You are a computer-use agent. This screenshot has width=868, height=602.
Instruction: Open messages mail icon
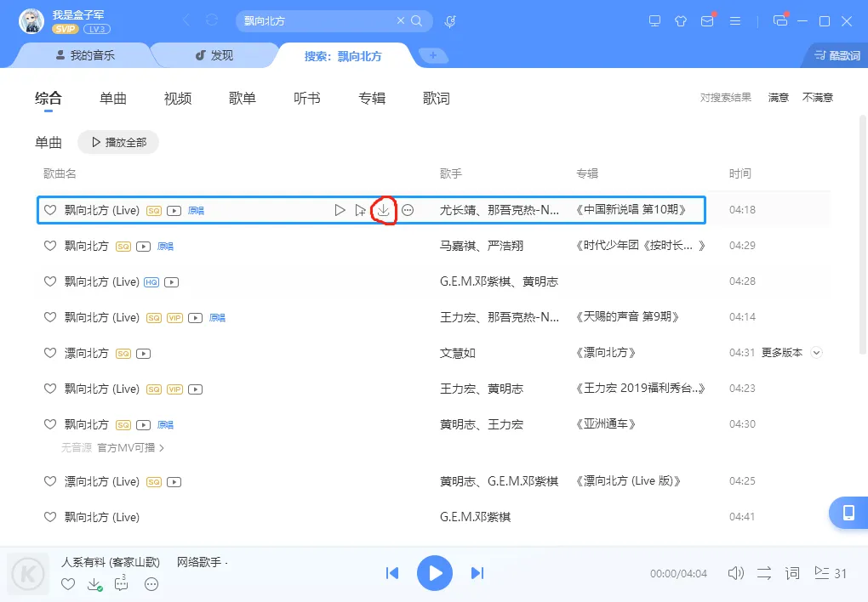[x=707, y=21]
